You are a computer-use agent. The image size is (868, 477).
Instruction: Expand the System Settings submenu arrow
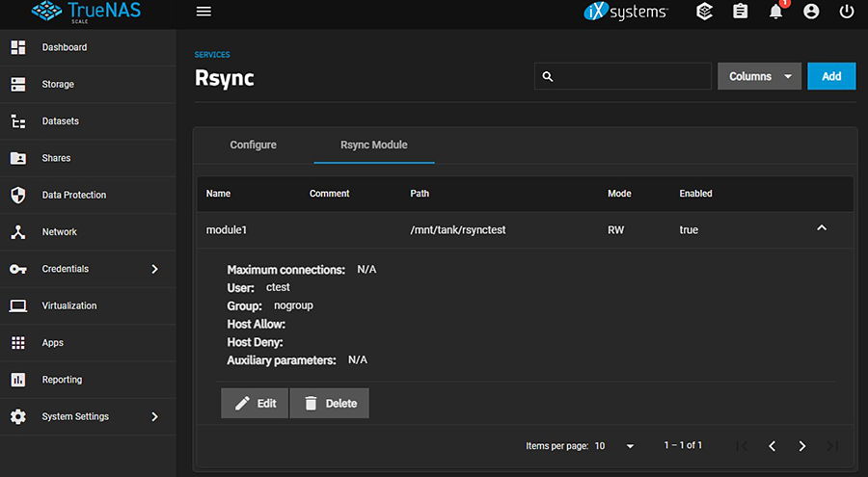point(155,416)
